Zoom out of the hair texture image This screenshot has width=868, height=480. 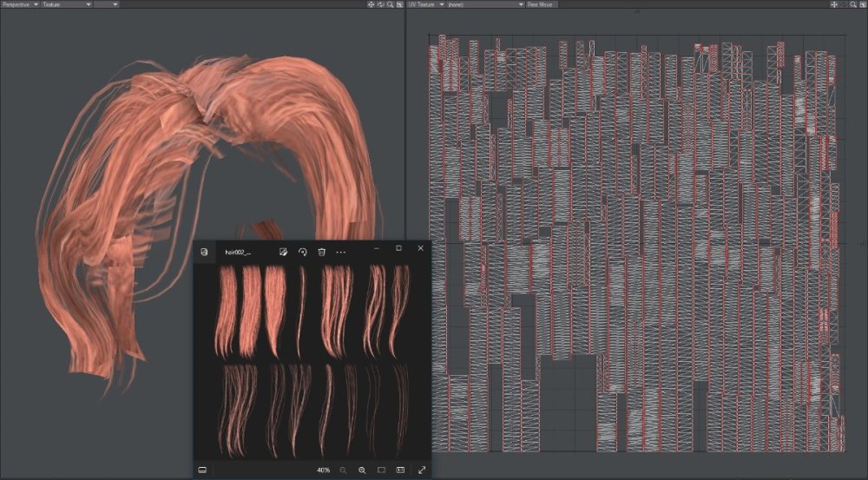point(343,470)
